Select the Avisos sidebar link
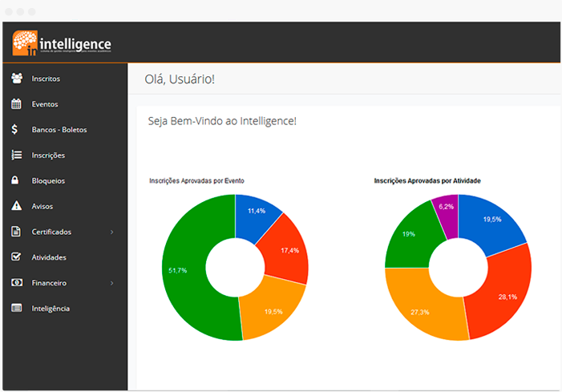 (42, 206)
